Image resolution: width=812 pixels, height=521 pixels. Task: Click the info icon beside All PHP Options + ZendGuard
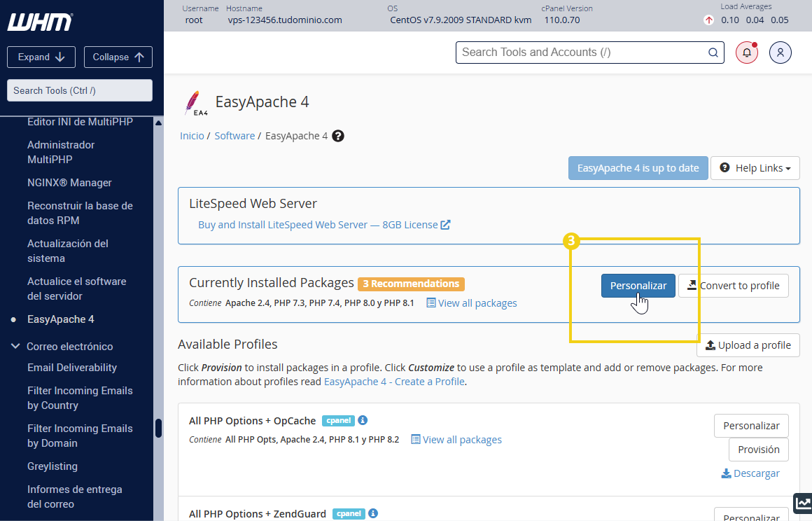(x=373, y=513)
